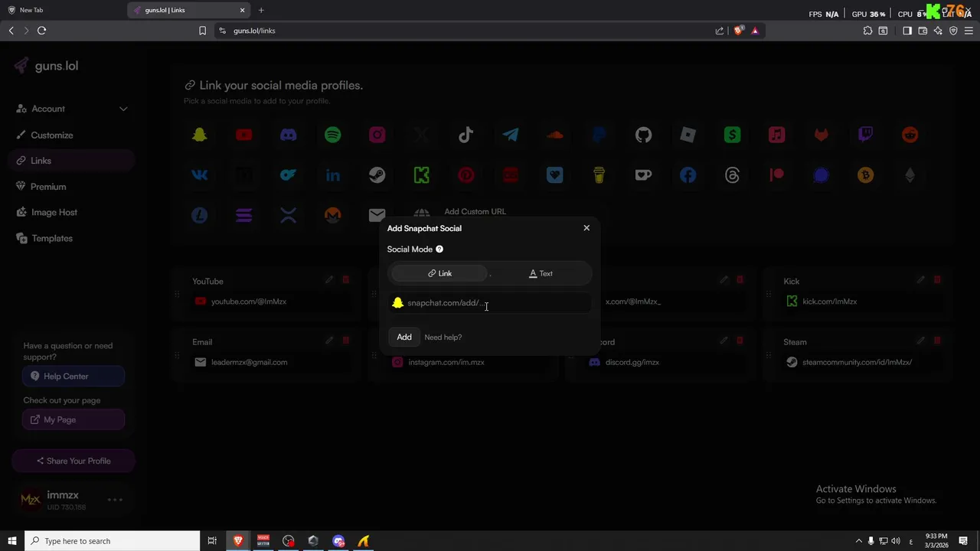This screenshot has width=980, height=551.
Task: Select the YouTube social icon in grid
Action: (x=244, y=135)
